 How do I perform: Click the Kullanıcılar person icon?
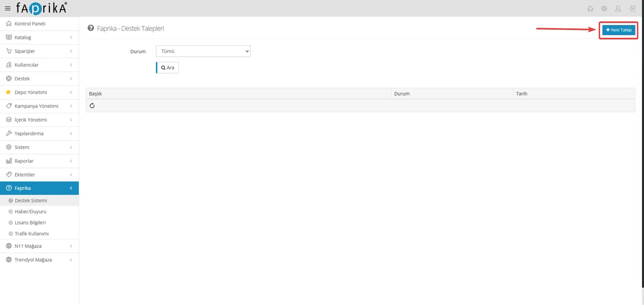pyautogui.click(x=9, y=65)
